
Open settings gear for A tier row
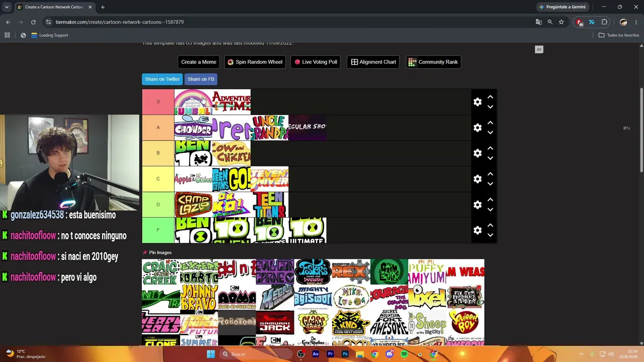pos(477,128)
